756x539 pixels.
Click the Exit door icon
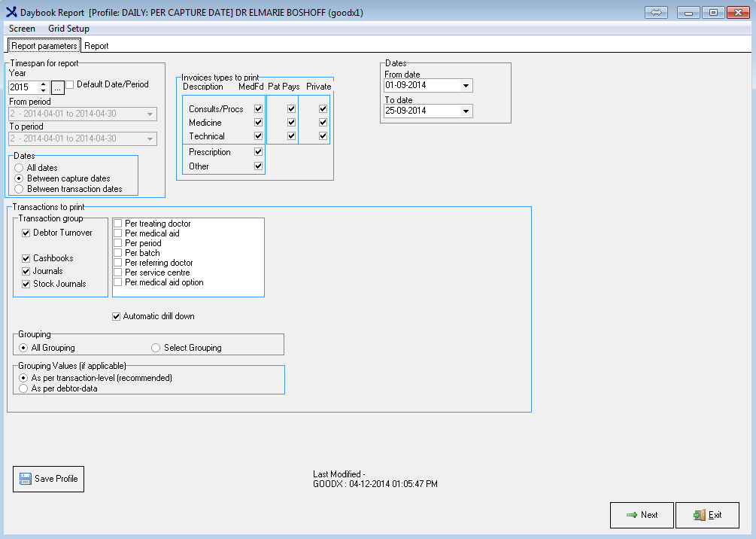coord(699,515)
